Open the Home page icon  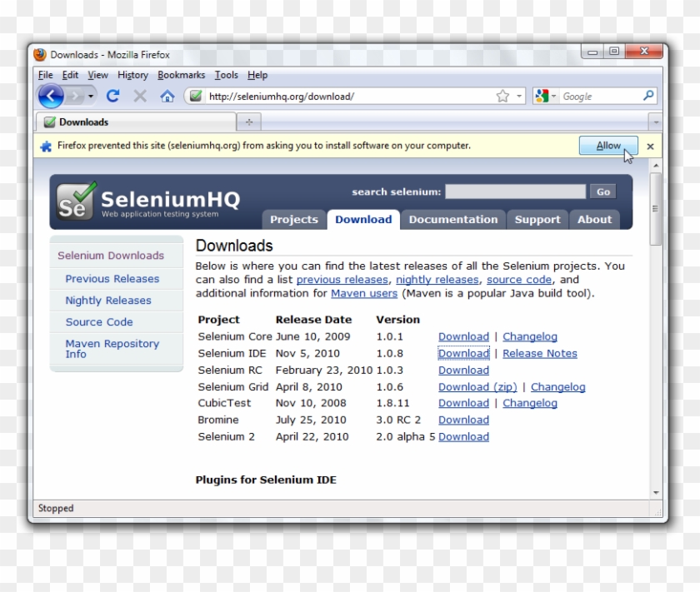point(167,96)
